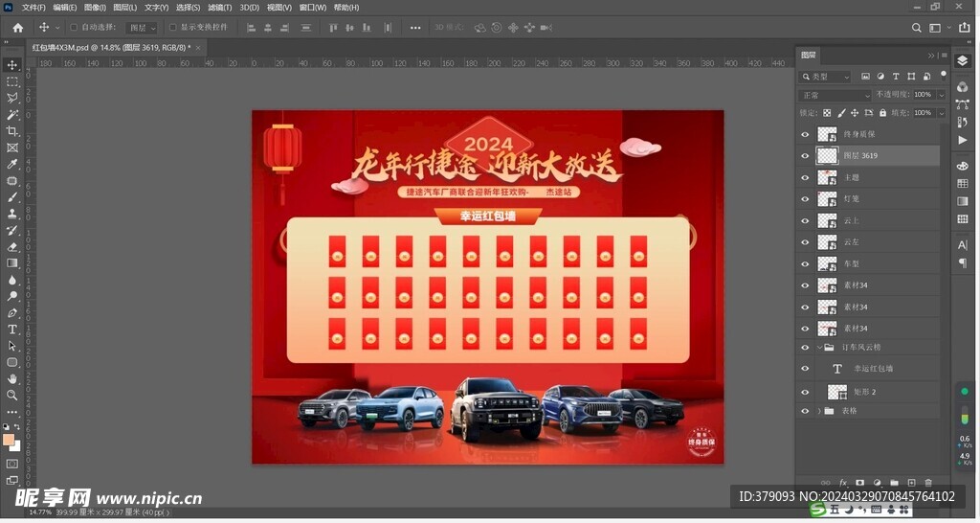Expand the 表格 group
Viewport: 980px width, 523px height.
pos(819,411)
